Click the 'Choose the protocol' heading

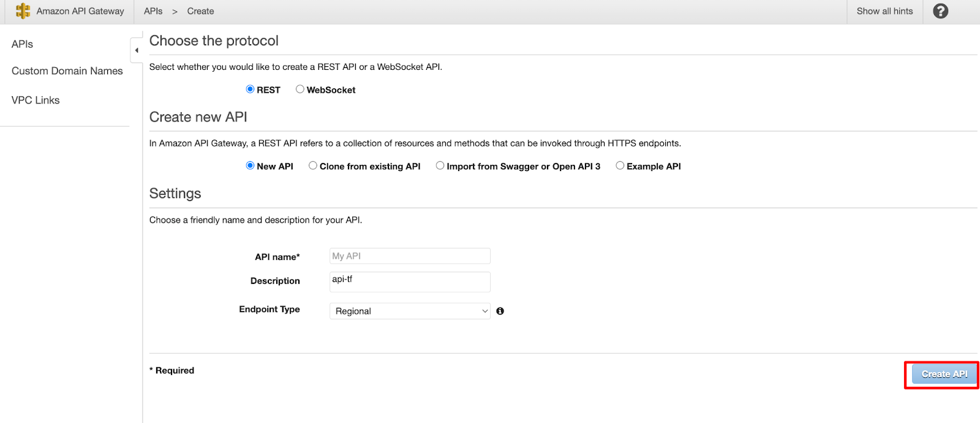[214, 40]
